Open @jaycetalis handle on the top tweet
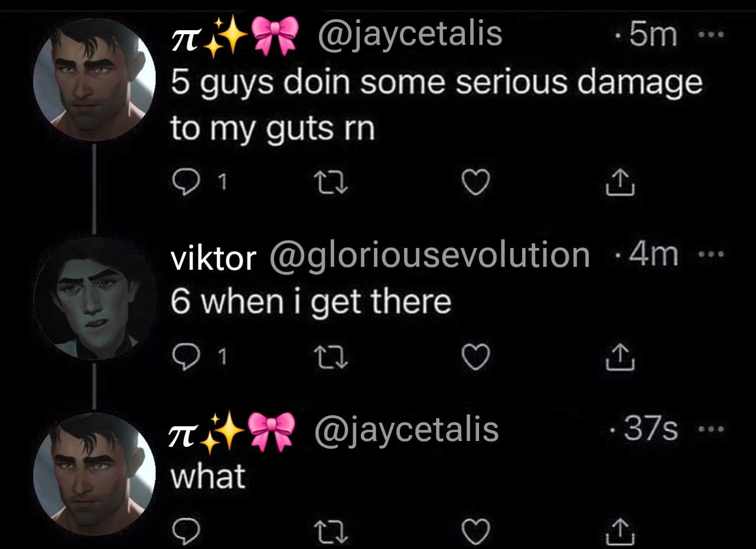756x549 pixels. [x=410, y=35]
